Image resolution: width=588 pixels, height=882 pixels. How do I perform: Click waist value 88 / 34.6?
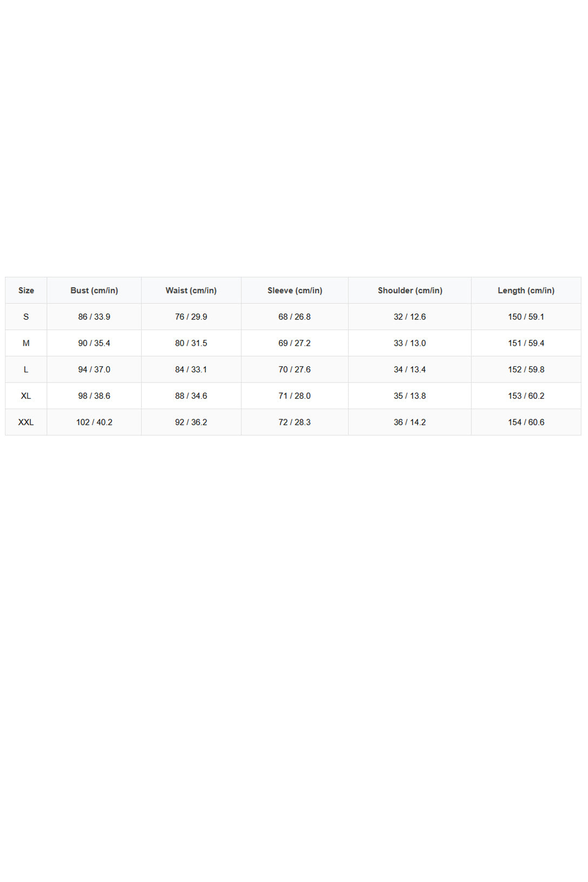[x=191, y=396]
